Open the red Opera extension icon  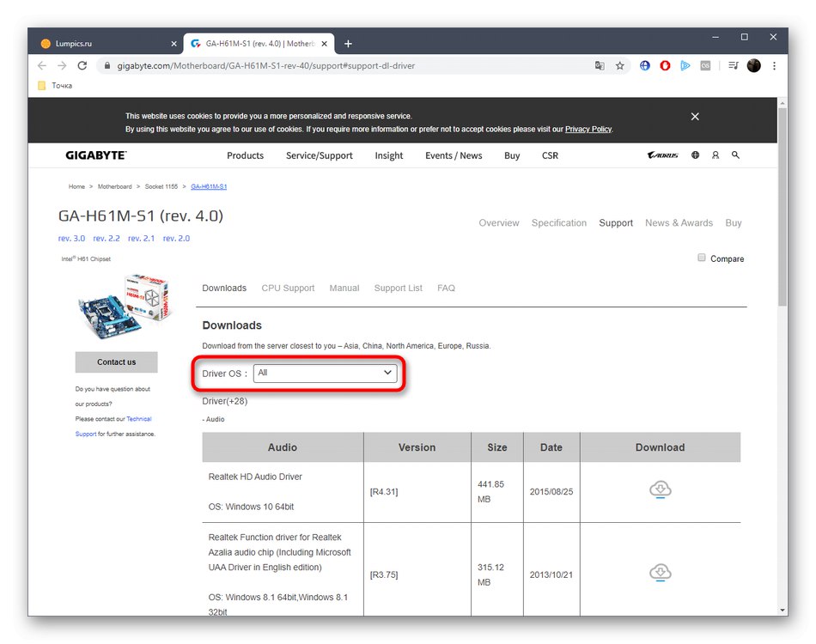pyautogui.click(x=665, y=65)
